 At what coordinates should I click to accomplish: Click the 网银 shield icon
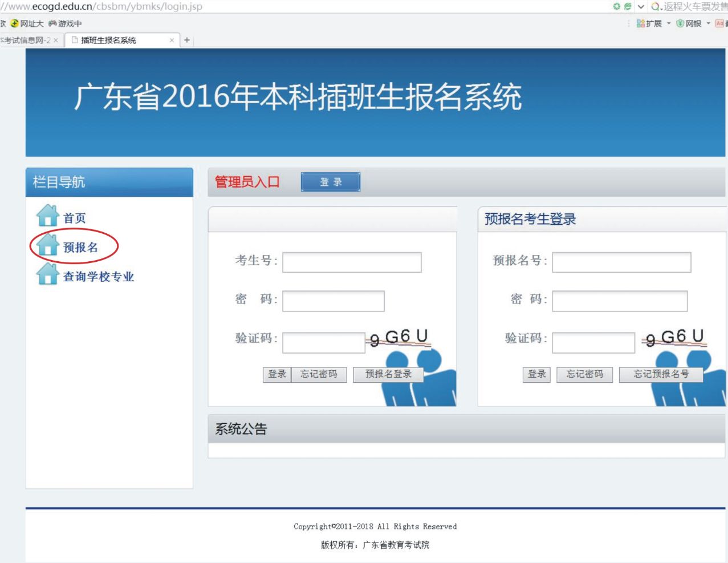pyautogui.click(x=680, y=23)
